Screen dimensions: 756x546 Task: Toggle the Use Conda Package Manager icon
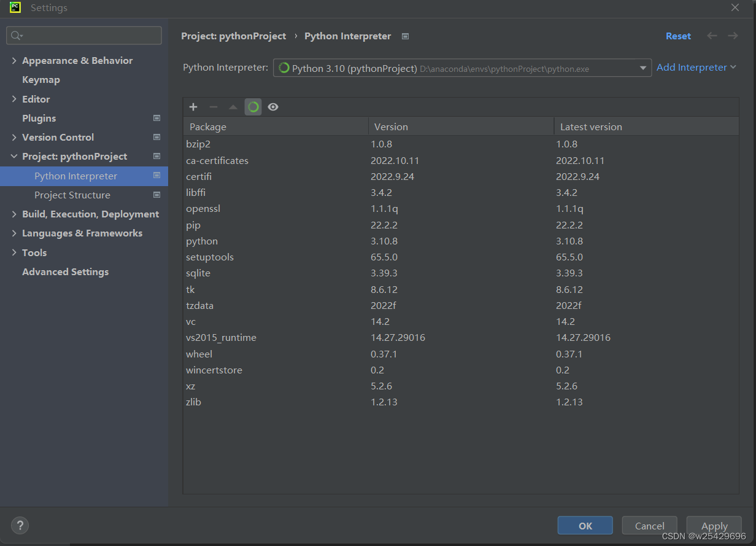point(253,106)
